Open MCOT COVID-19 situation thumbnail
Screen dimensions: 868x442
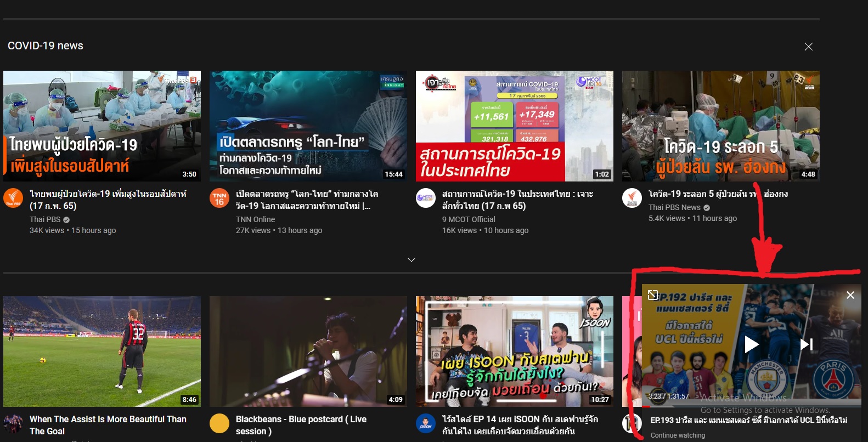(515, 126)
